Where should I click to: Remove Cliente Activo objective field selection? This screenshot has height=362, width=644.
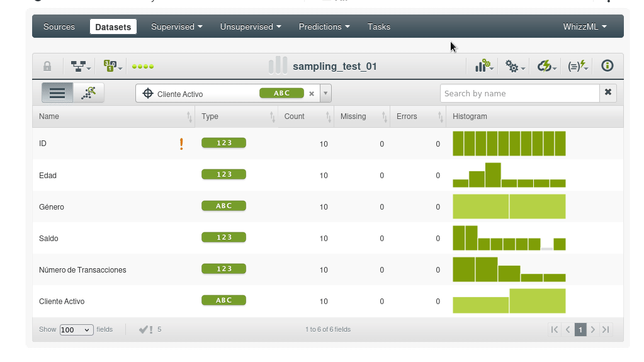click(311, 94)
